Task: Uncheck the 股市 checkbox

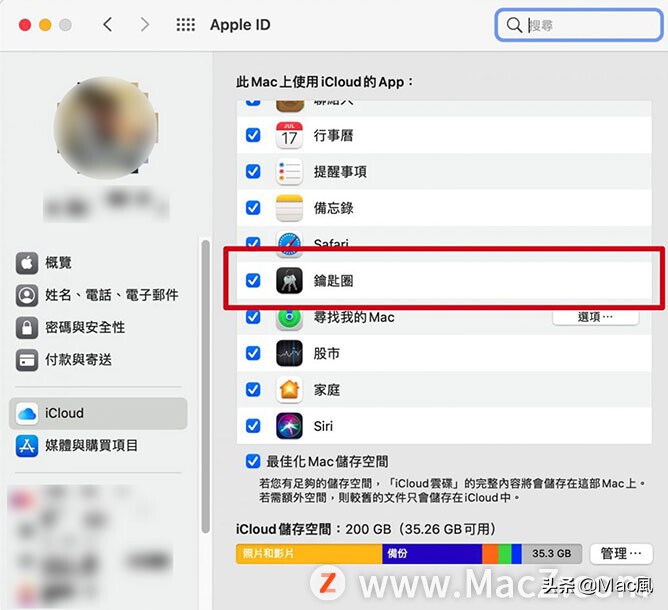Action: click(253, 353)
